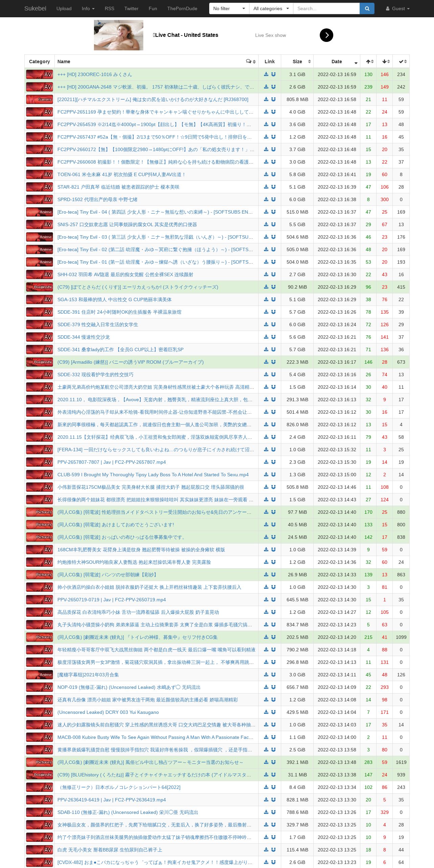Image resolution: width=434 pixels, height=868 pixels.
Task: Click the black arrow button in ad banner
Action: [327, 35]
